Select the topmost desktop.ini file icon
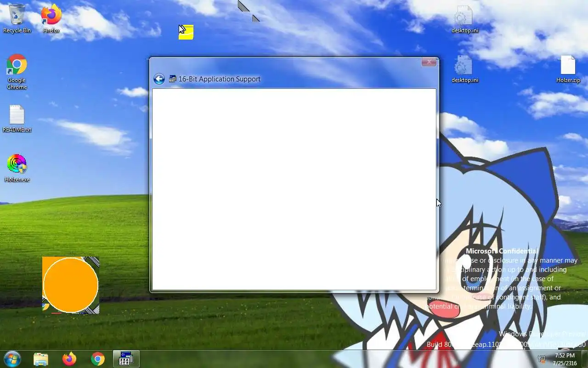This screenshot has height=368, width=588. coord(464,19)
